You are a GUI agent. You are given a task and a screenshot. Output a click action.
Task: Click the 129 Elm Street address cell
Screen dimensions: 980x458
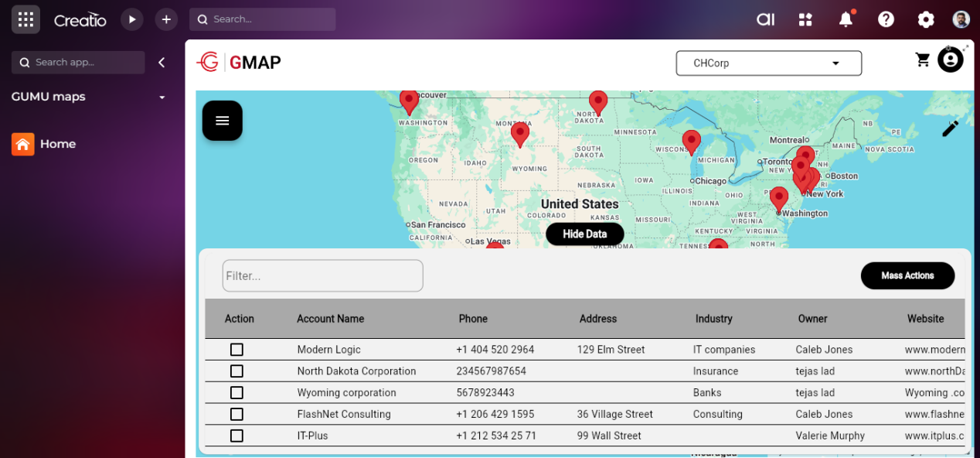[x=611, y=350]
